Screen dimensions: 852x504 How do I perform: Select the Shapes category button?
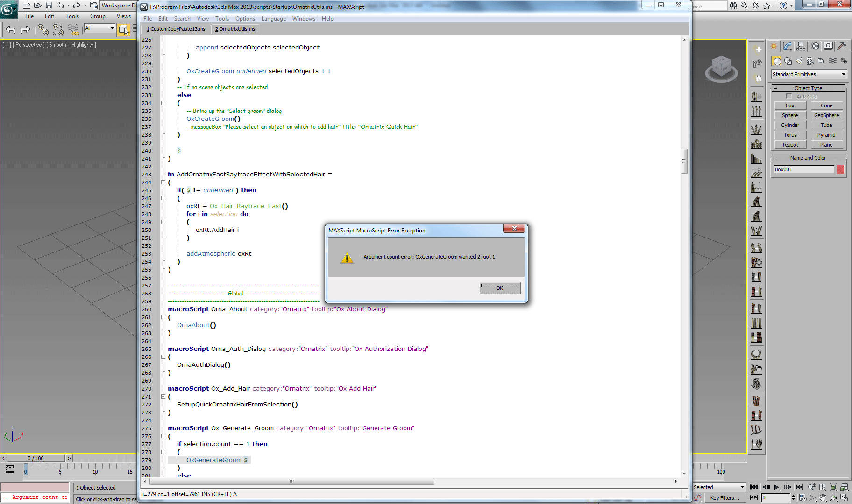point(788,61)
